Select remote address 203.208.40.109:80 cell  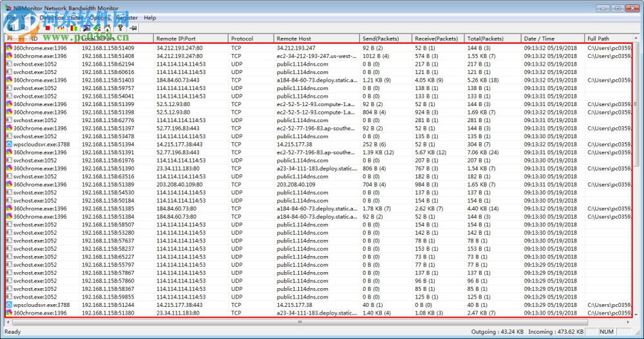point(179,184)
